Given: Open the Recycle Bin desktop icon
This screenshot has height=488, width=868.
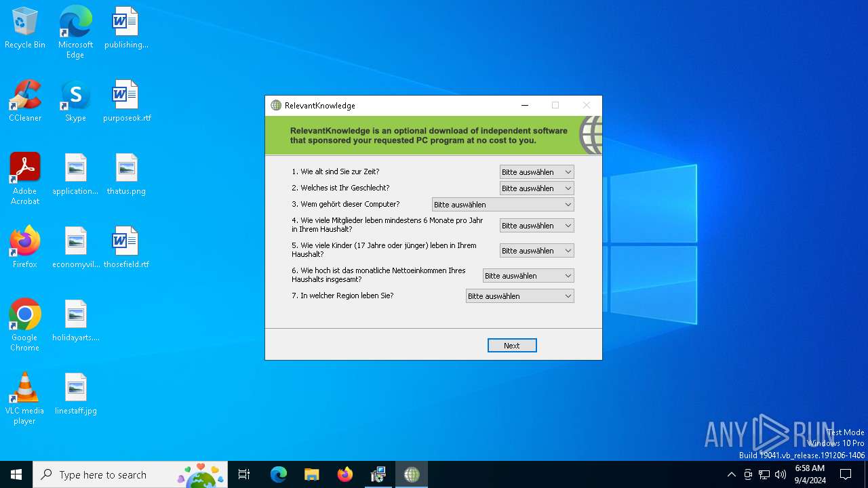Looking at the screenshot, I should [x=25, y=28].
